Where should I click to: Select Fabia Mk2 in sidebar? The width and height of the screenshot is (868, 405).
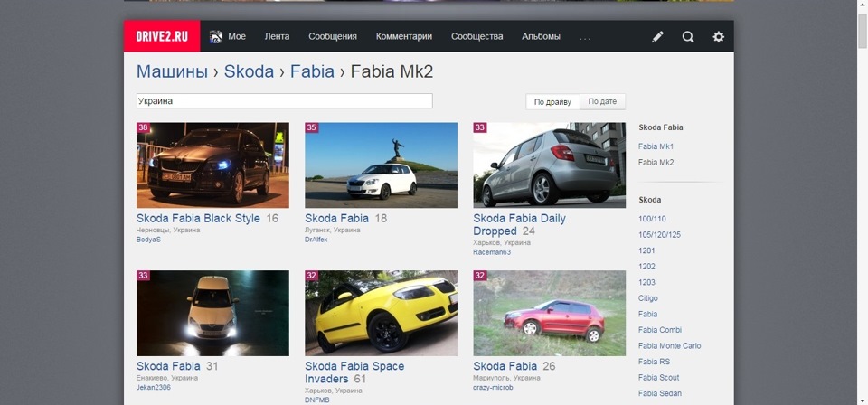(656, 163)
